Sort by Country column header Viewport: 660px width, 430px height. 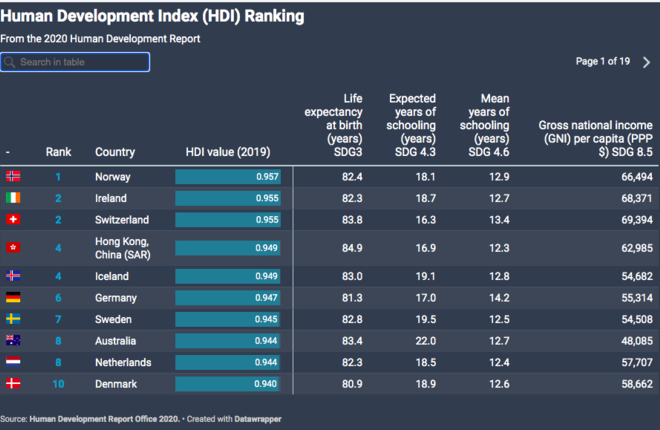pyautogui.click(x=115, y=153)
